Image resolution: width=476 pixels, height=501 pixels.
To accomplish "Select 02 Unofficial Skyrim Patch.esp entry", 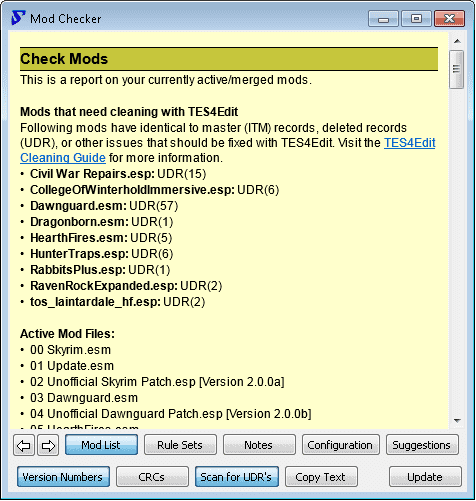I will pos(157,382).
